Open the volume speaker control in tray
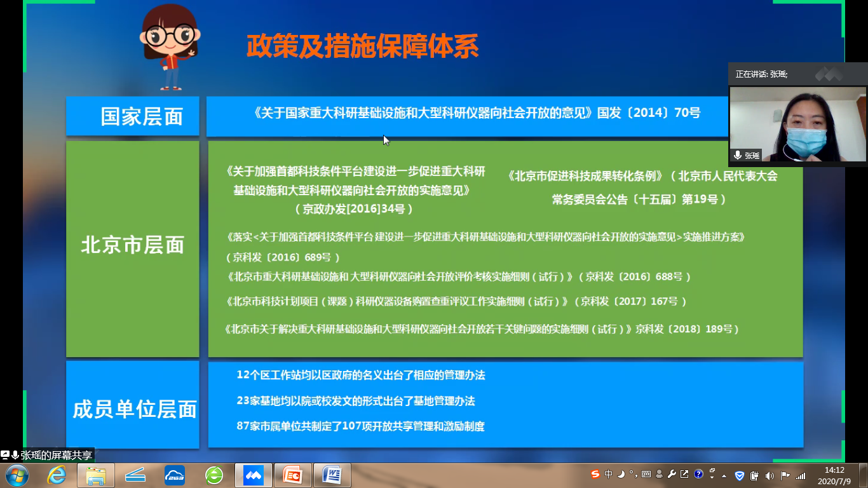Image resolution: width=868 pixels, height=488 pixels. pyautogui.click(x=770, y=475)
